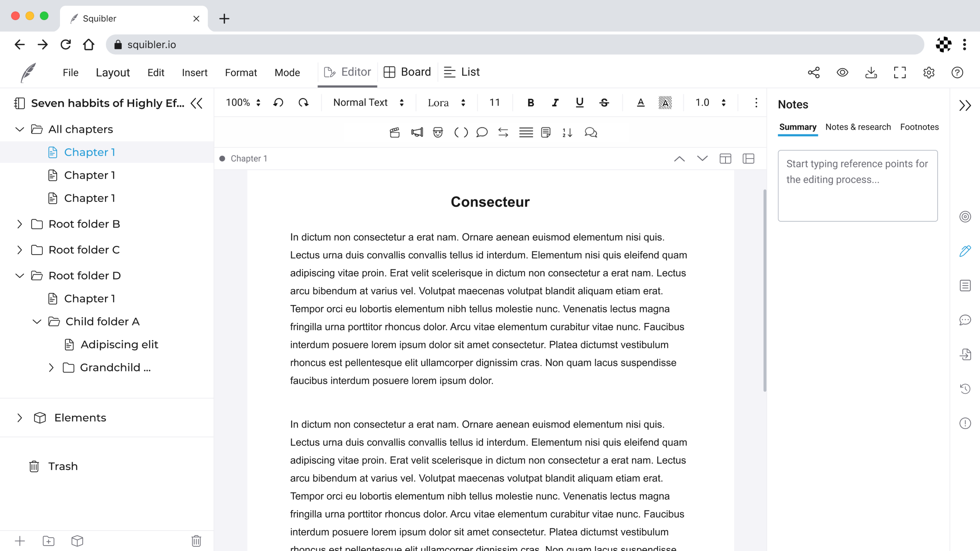Expand Root folder C

[20, 250]
